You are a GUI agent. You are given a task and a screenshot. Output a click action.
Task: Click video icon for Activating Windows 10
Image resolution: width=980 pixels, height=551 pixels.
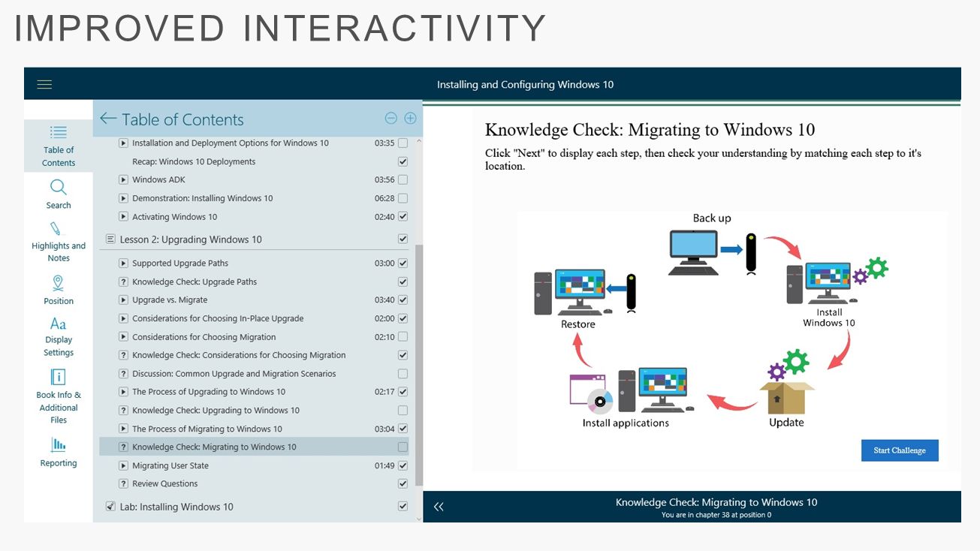pyautogui.click(x=124, y=217)
